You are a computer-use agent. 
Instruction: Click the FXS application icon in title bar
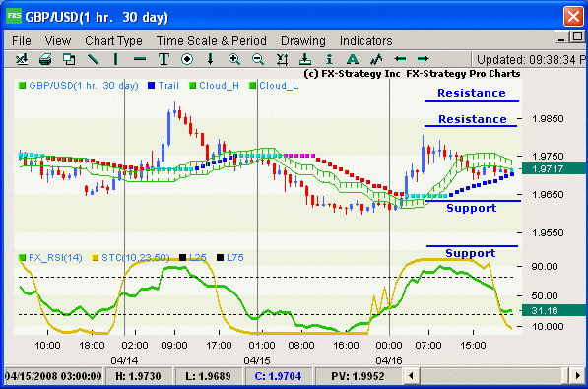coord(14,16)
